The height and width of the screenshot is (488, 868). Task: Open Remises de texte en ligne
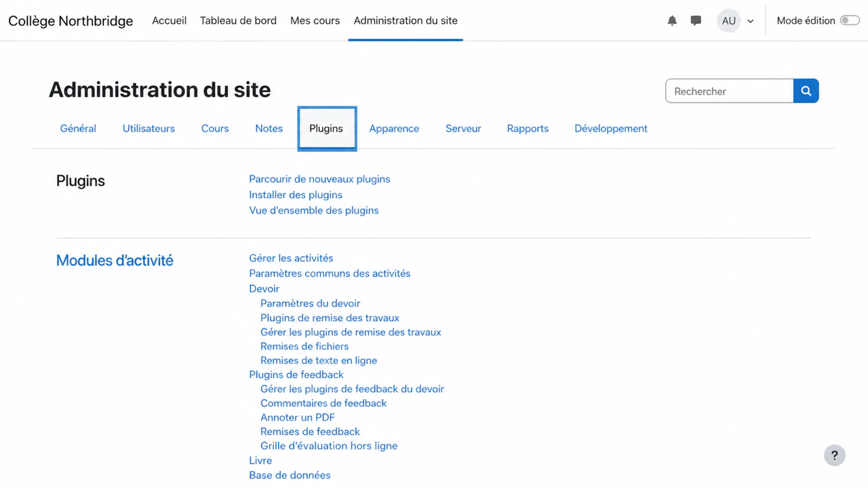pos(319,361)
